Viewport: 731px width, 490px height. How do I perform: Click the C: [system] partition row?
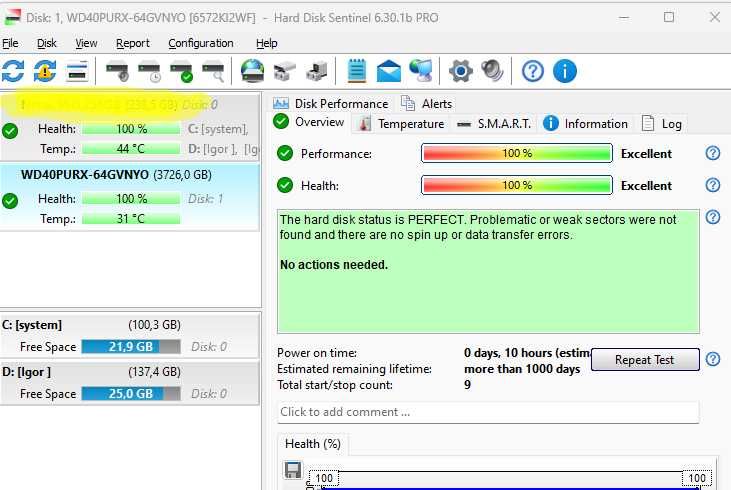[x=130, y=336]
